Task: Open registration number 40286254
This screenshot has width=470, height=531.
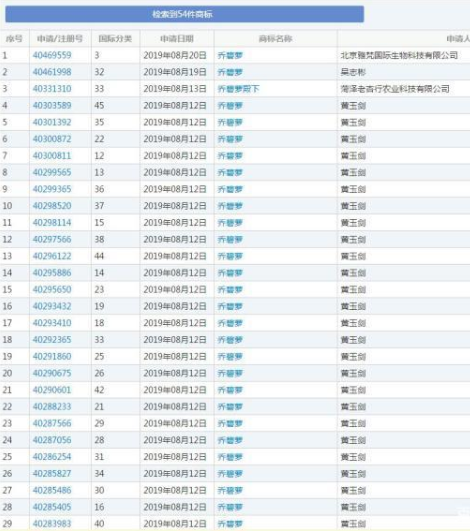Action: [52, 456]
